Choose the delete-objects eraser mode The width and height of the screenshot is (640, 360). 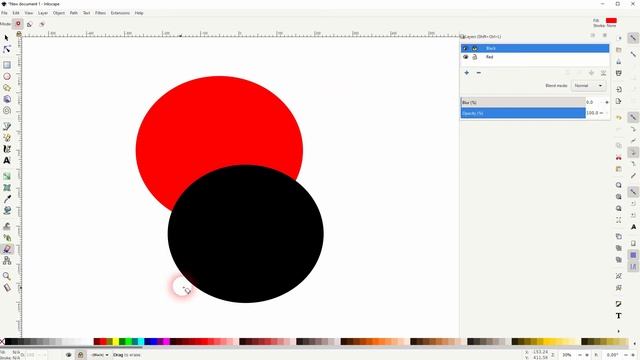(18, 24)
